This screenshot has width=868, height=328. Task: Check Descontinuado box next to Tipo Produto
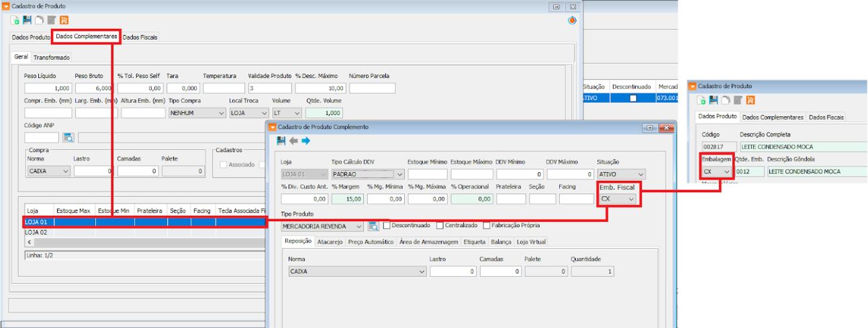click(387, 225)
